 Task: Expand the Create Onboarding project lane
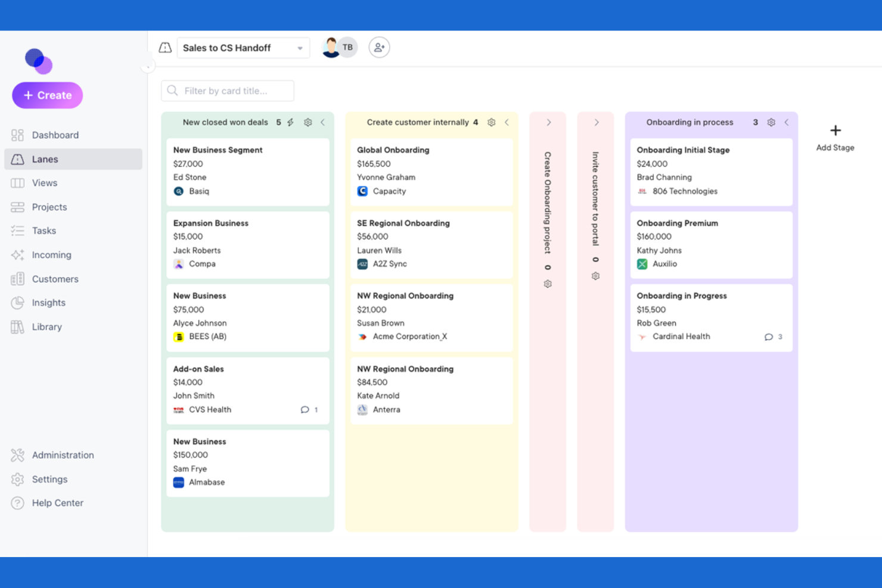pos(547,122)
